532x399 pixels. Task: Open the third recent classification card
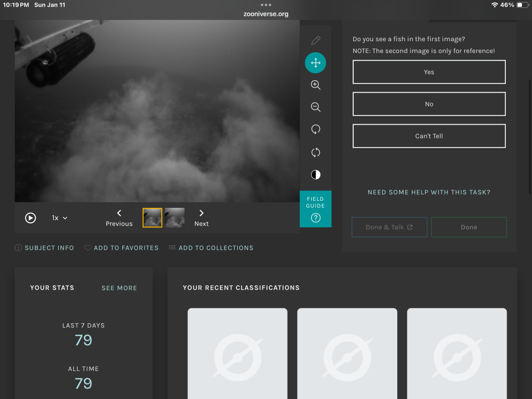(457, 353)
